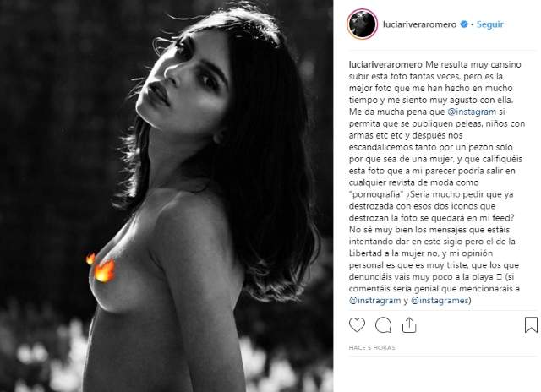Click the word "pornografía" in the caption
Viewport: 541px width, 392px height.
point(376,194)
